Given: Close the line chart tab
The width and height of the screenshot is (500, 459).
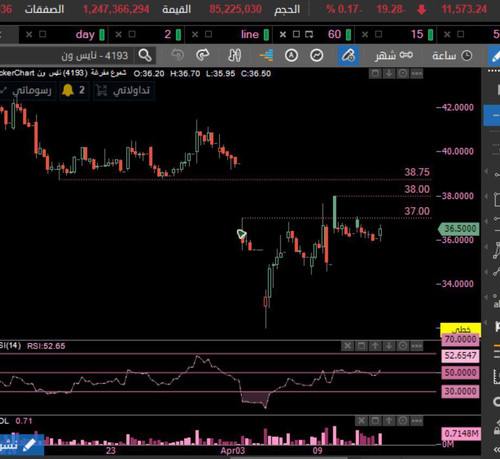Looking at the screenshot, I should click(x=195, y=34).
